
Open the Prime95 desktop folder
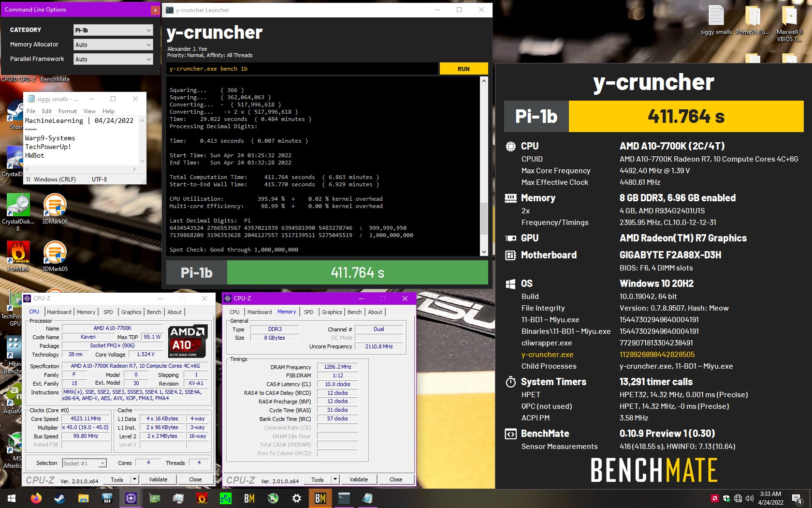753,20
